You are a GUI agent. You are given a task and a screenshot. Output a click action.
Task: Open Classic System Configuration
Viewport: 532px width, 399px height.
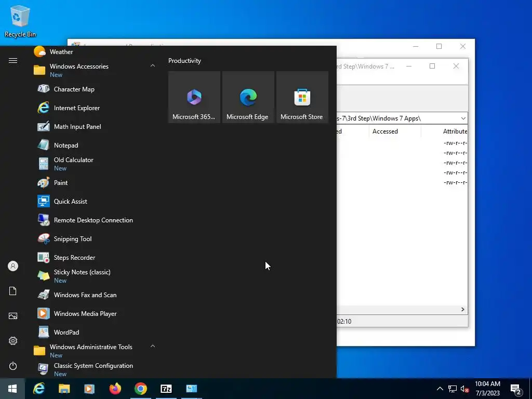(94, 369)
